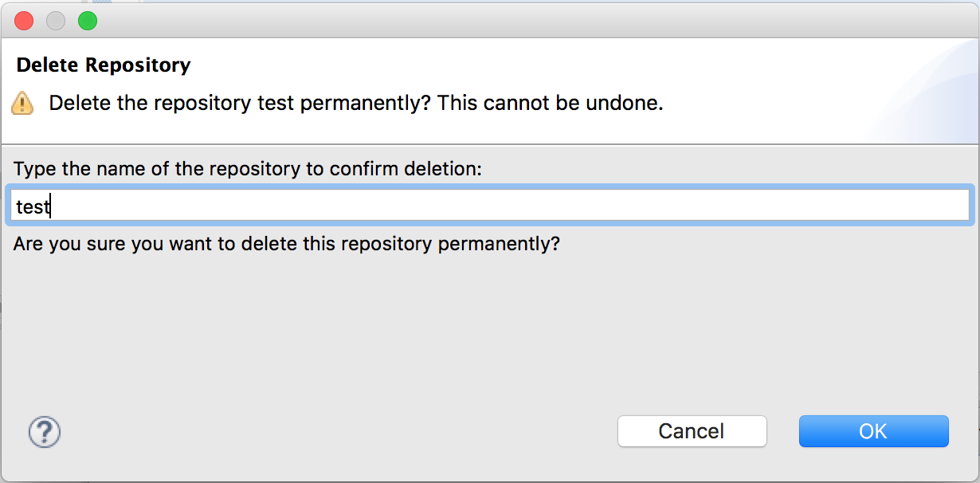Click the green zoom window button
This screenshot has height=483, width=980.
click(x=87, y=22)
